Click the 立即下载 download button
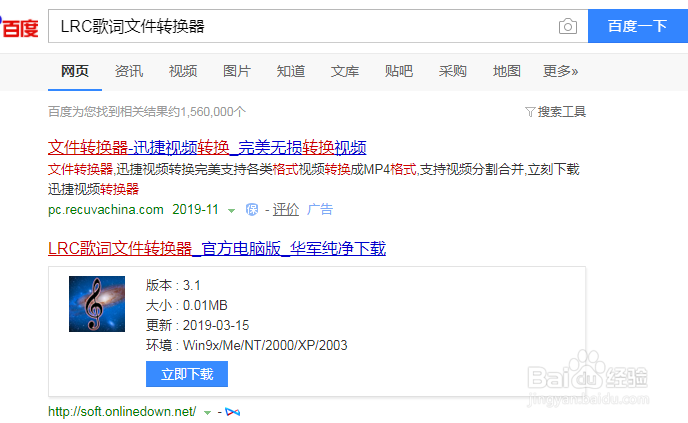This screenshot has width=688, height=423. pos(187,374)
